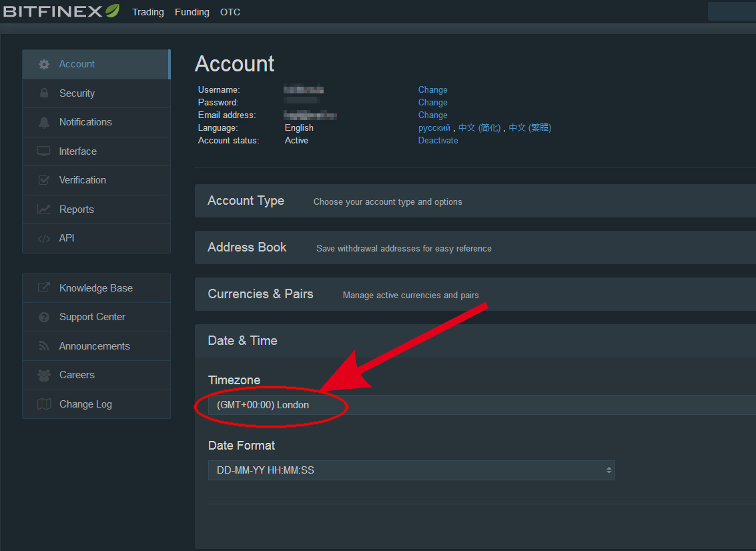Go to the Security settings section

tap(97, 93)
